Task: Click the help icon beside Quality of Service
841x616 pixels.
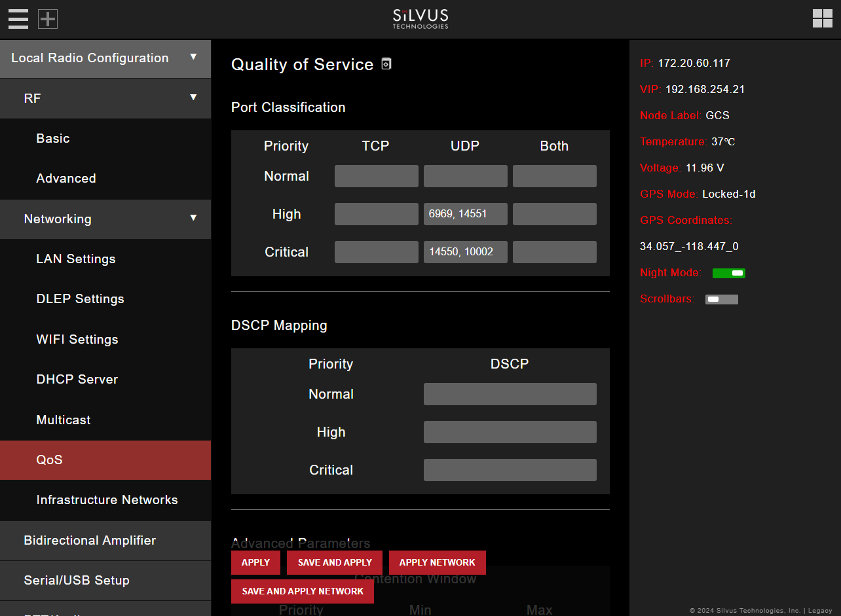Action: click(x=386, y=63)
